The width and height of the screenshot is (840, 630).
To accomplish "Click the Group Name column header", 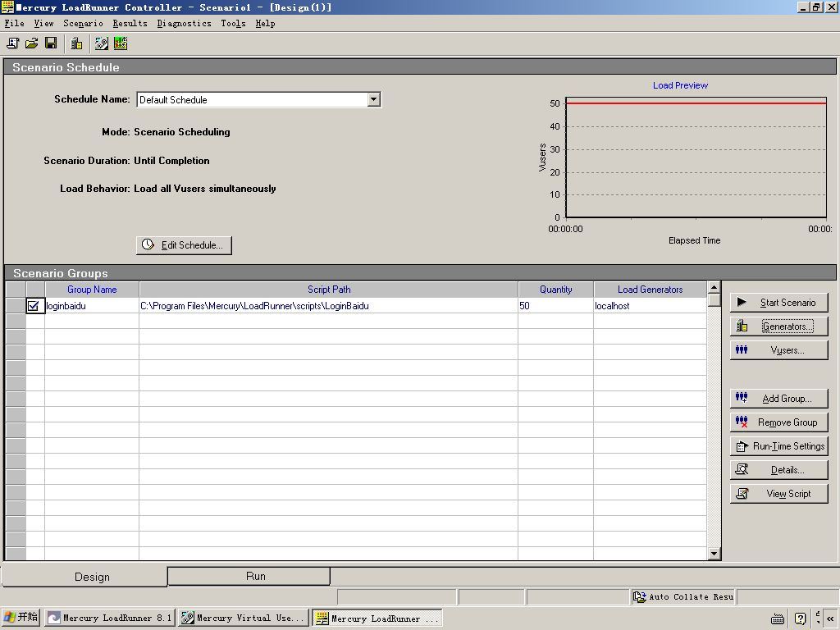I will click(92, 290).
